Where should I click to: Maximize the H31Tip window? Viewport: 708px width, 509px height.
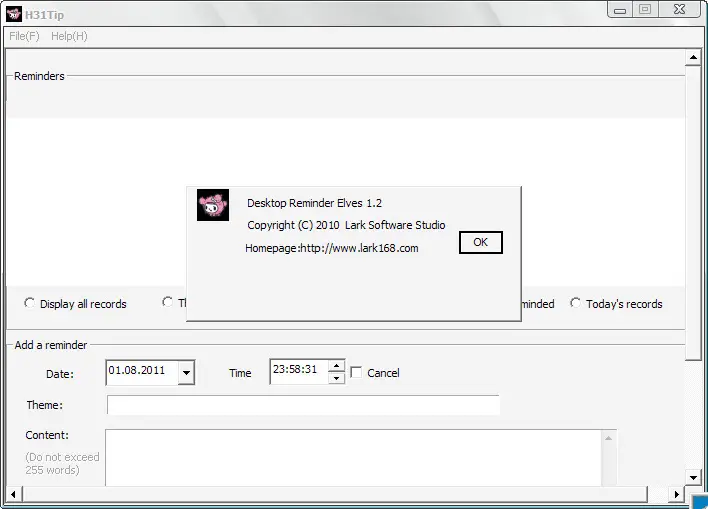[x=645, y=9]
